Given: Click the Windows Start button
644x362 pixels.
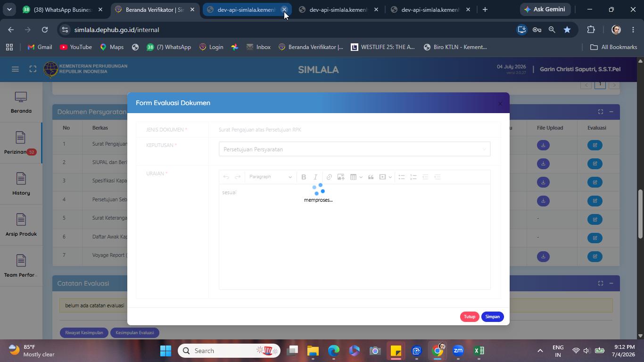Looking at the screenshot, I should [x=165, y=351].
